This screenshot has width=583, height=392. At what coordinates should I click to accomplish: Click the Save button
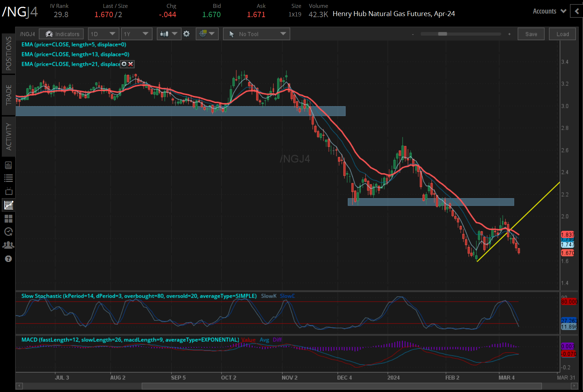[531, 34]
